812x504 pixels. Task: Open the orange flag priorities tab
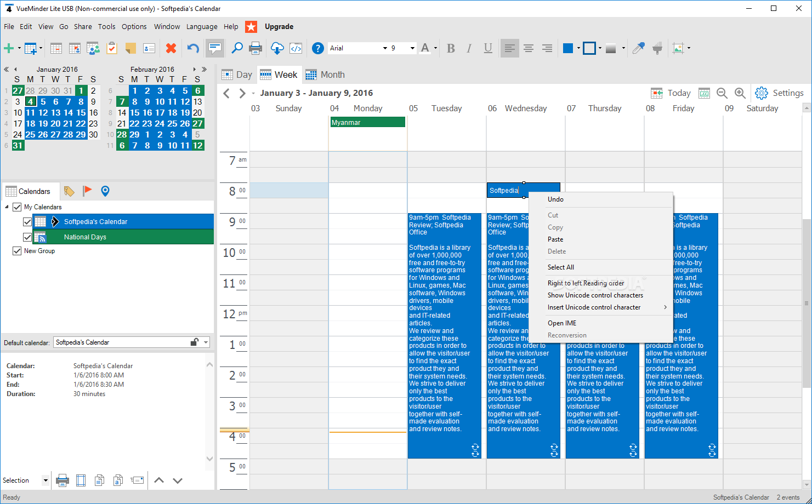pyautogui.click(x=87, y=191)
